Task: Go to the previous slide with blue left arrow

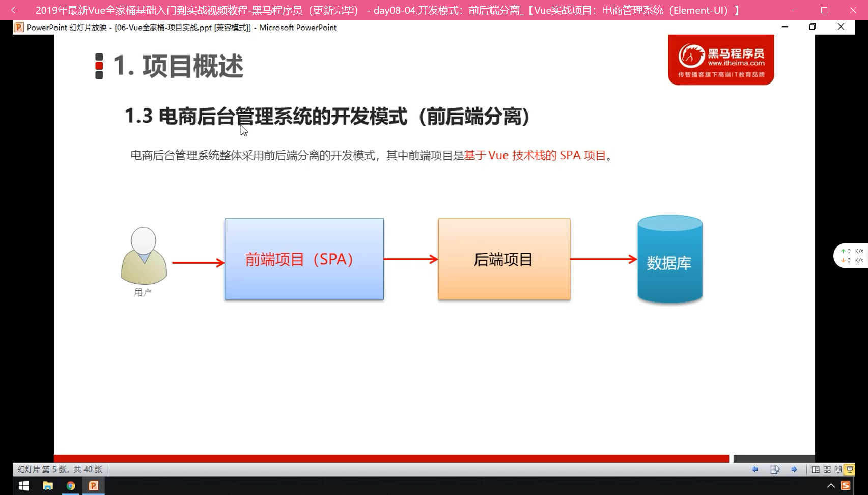Action: (755, 470)
